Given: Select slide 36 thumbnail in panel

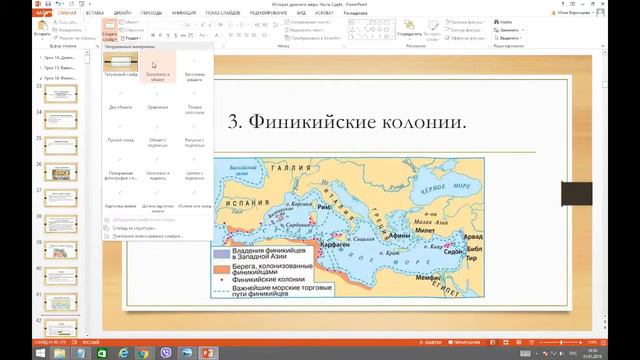Looking at the screenshot, I should point(61,172).
